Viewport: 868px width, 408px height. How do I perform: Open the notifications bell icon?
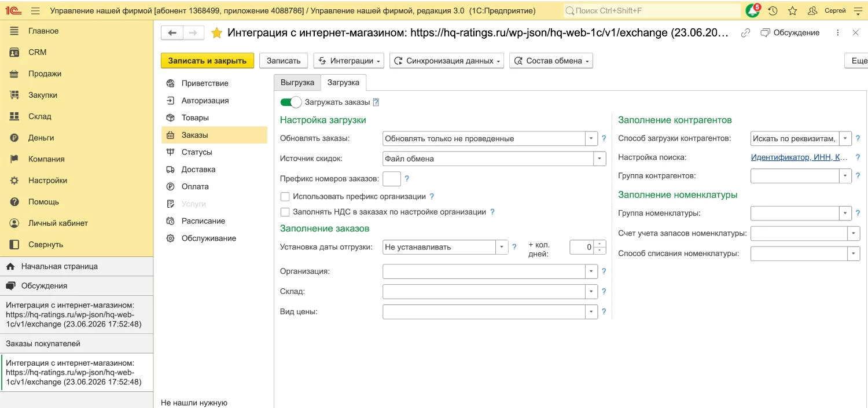752,10
